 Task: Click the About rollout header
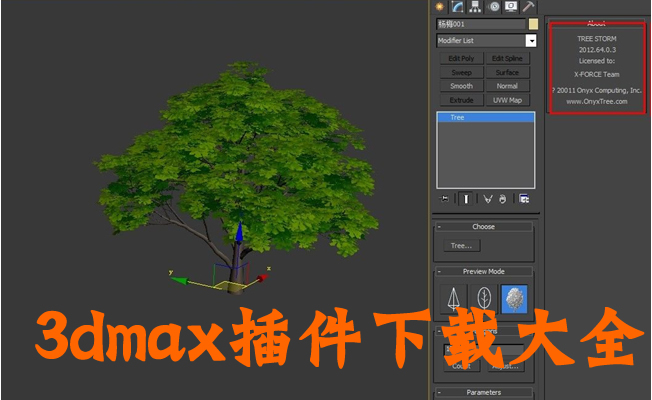pyautogui.click(x=596, y=23)
